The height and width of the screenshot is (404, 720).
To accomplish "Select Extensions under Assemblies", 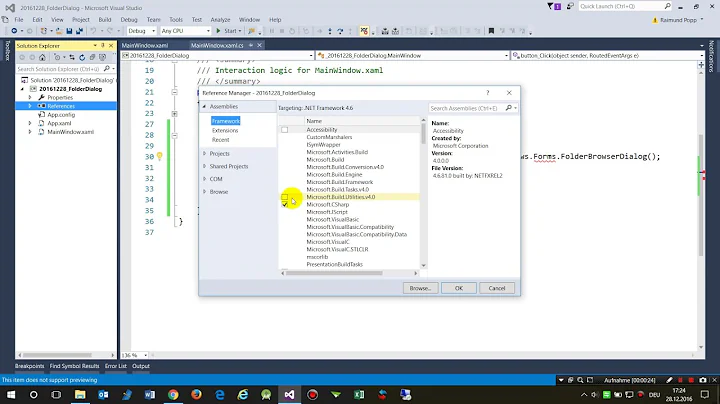I will coord(225,130).
